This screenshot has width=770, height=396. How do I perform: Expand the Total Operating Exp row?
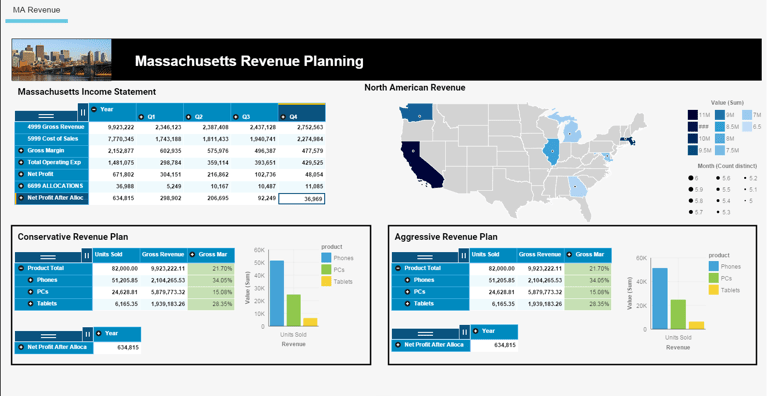click(21, 163)
